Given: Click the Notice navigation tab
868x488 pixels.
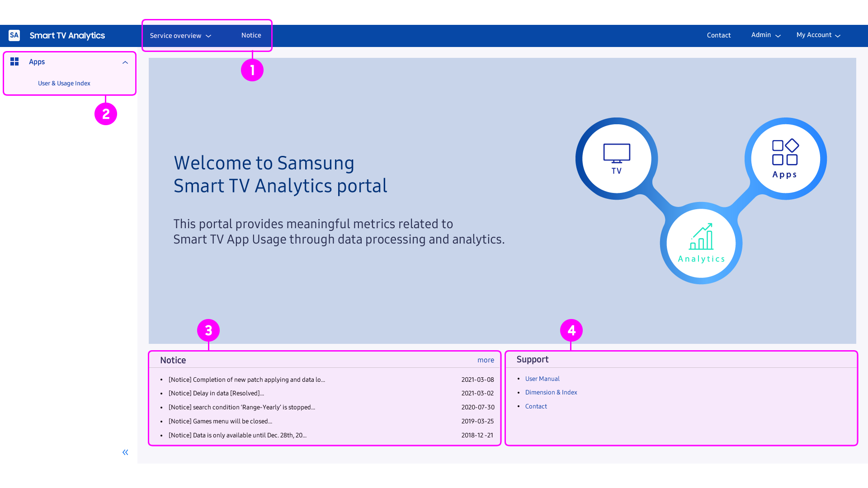Looking at the screenshot, I should click(x=251, y=35).
